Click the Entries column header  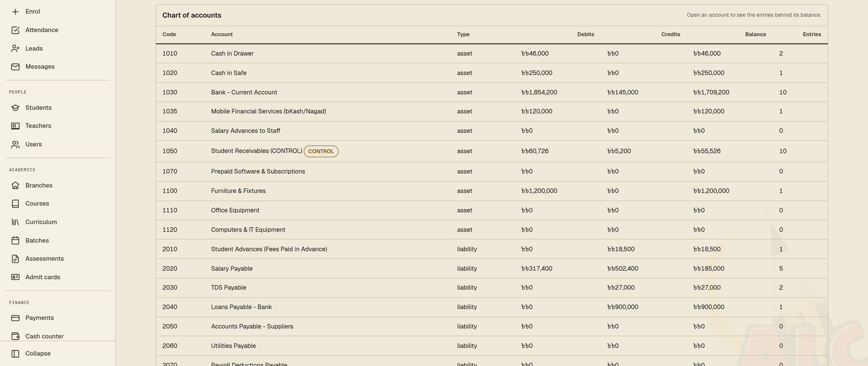[812, 34]
